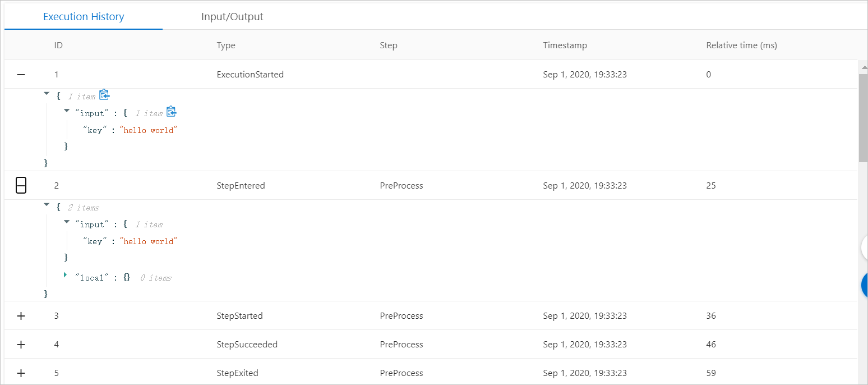Collapse the input object inside StepEntered payload
Viewport: 868px width, 385px height.
click(66, 221)
